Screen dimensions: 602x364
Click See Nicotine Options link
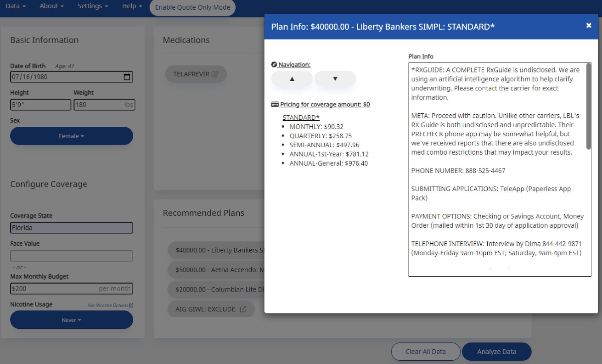(110, 305)
